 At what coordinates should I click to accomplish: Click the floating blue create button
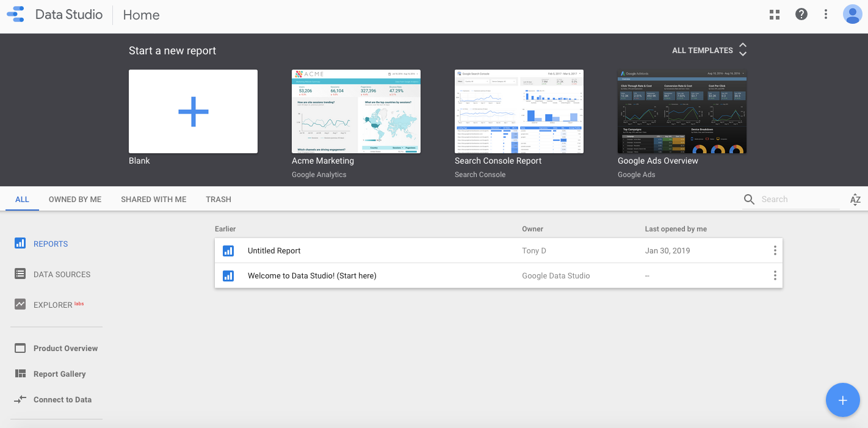[842, 400]
